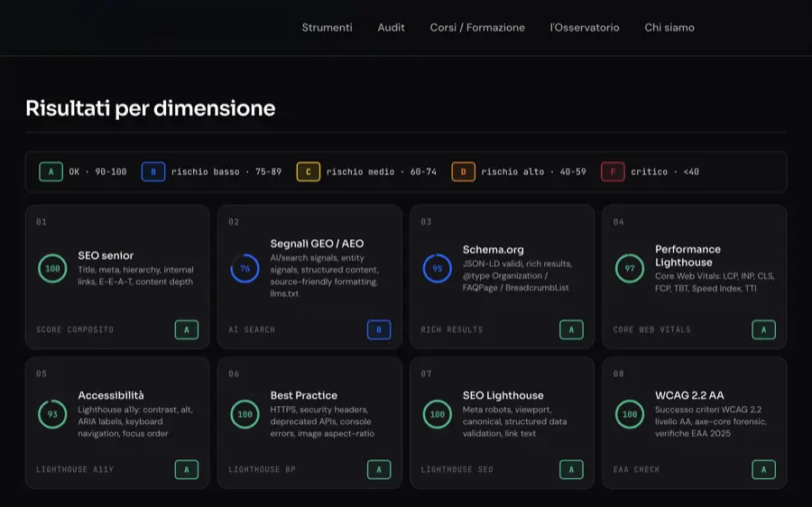Click the green A badge in legend

[x=51, y=171]
